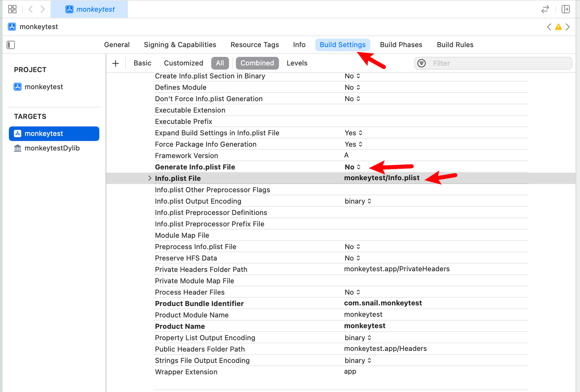Toggle the navigator sidebar visibility icon
The width and height of the screenshot is (580, 392).
point(10,45)
